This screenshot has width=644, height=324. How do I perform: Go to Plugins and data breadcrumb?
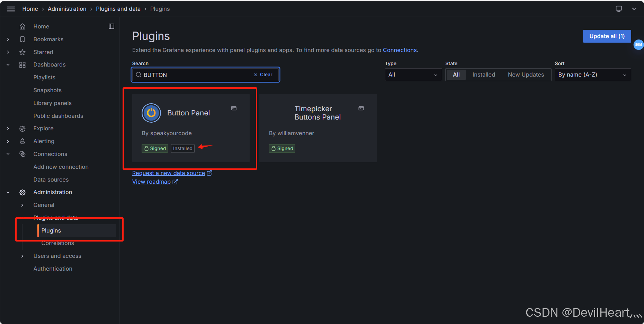click(x=118, y=9)
